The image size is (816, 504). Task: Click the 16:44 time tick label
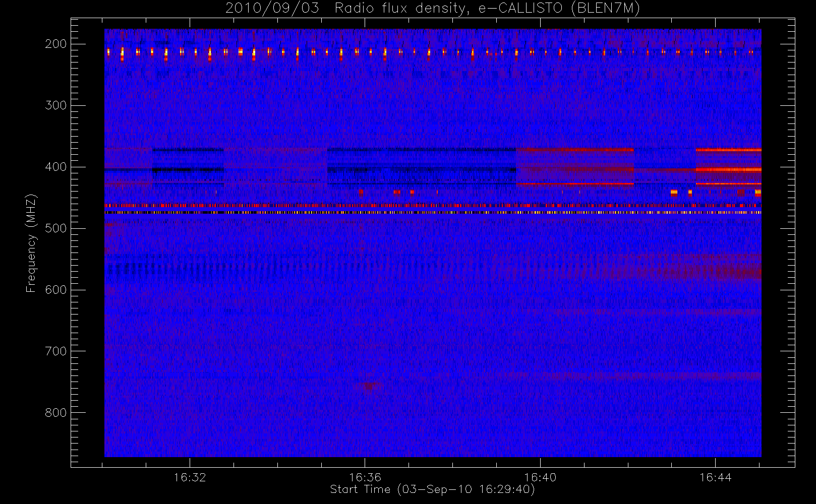(x=715, y=477)
